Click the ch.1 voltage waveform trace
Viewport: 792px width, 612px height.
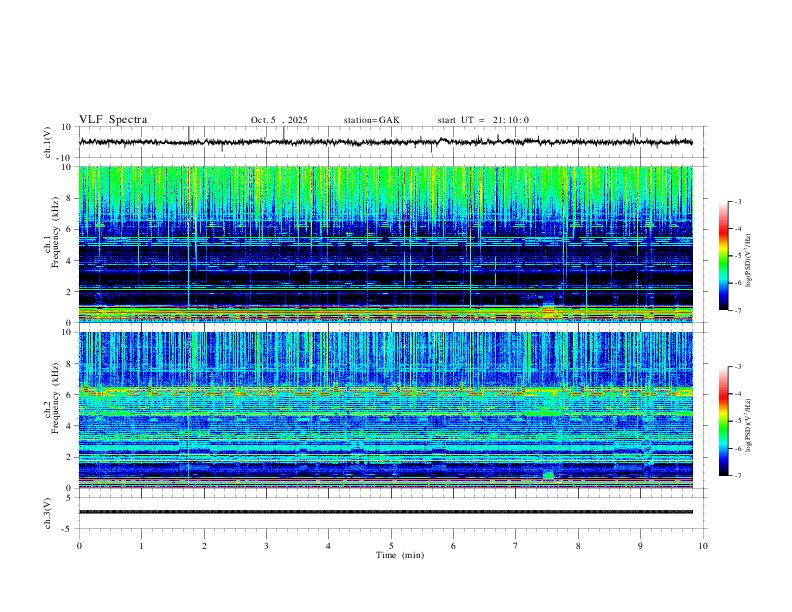coord(385,142)
